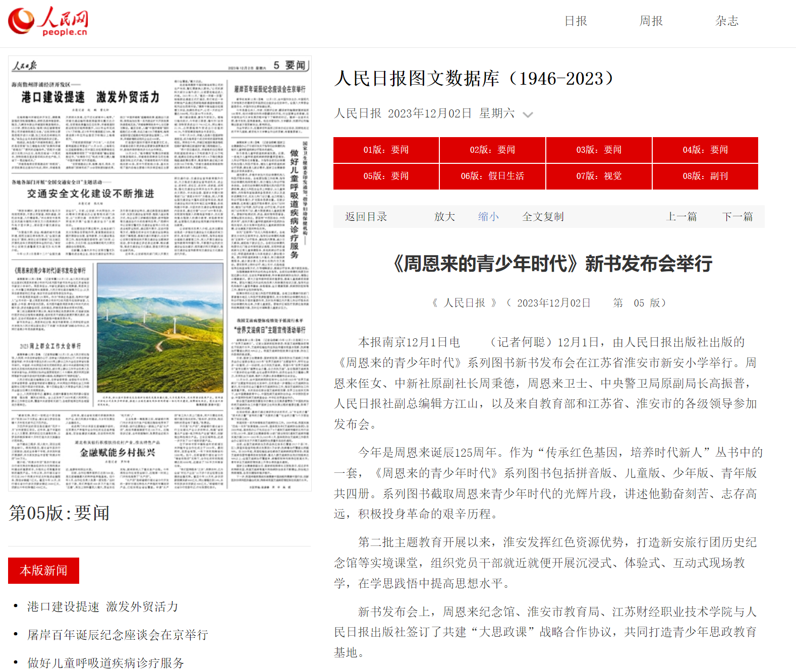The height and width of the screenshot is (672, 796).
Task: Click headline 交通安全文化建设不断推进 on page image
Action: 91,194
